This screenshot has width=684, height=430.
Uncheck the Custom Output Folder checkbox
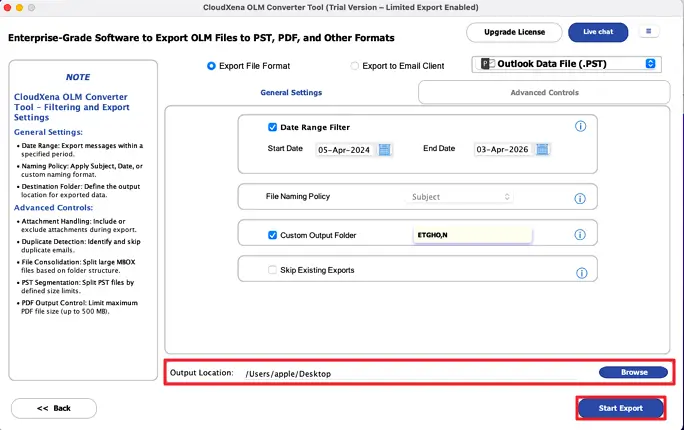(272, 235)
